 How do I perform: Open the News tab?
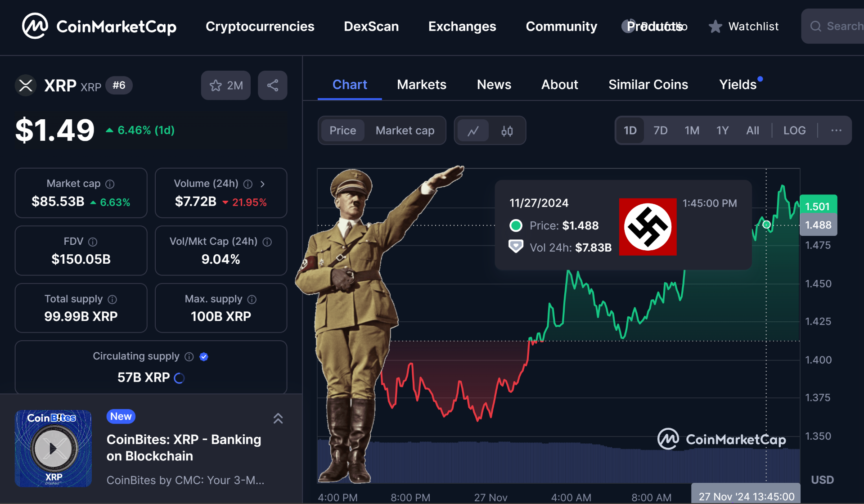494,85
